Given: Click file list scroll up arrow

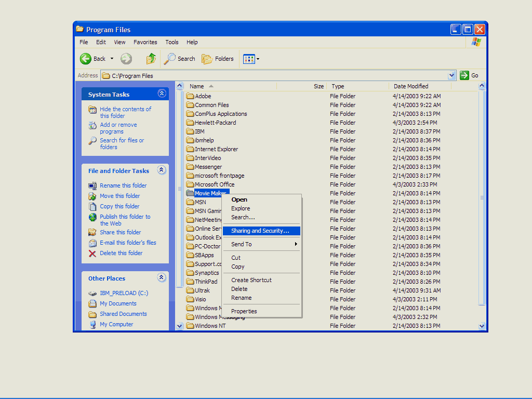Looking at the screenshot, I should 482,86.
